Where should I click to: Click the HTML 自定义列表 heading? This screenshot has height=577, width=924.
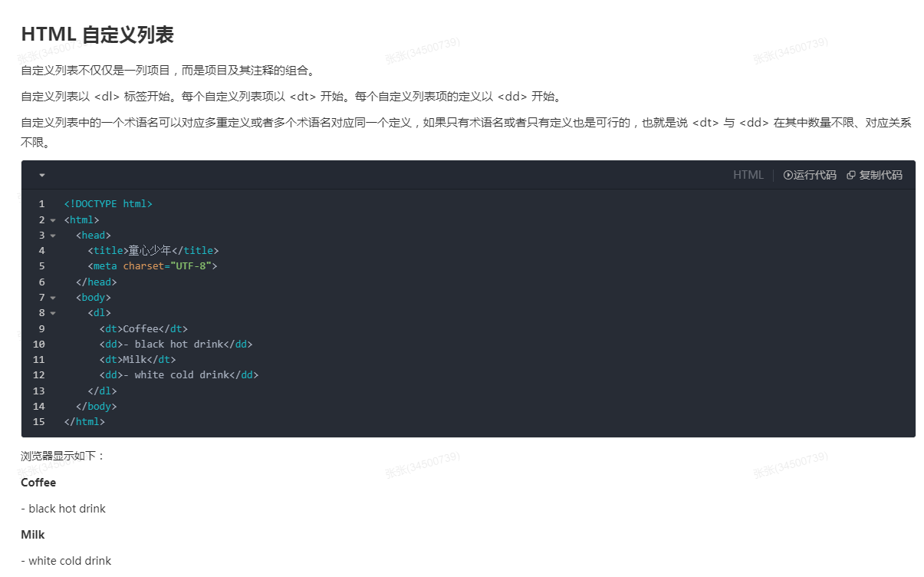coord(97,35)
